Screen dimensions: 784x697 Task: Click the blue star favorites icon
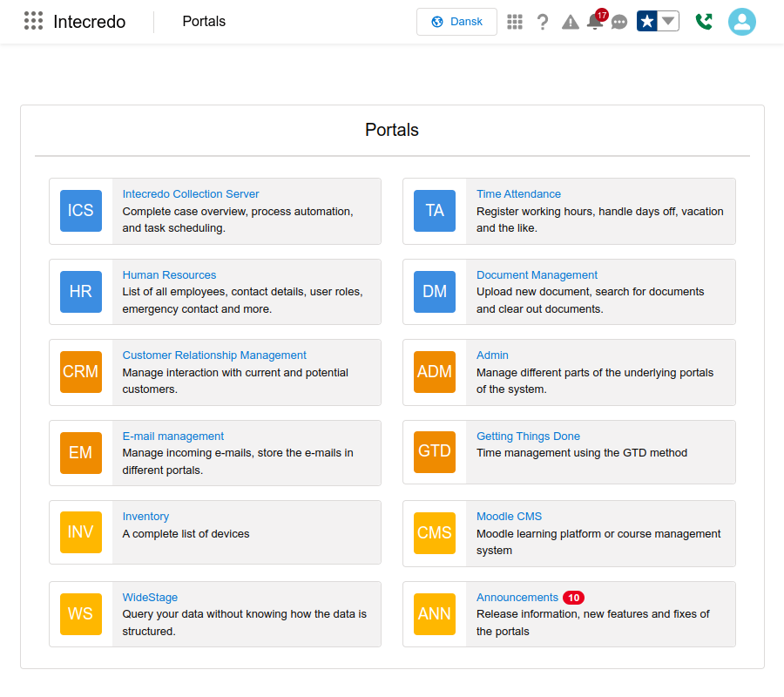tap(647, 22)
